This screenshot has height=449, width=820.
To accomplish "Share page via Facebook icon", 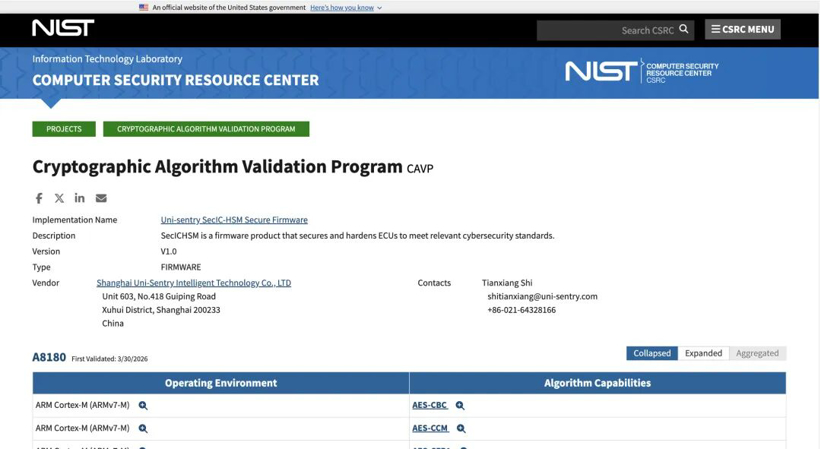I will tap(39, 198).
